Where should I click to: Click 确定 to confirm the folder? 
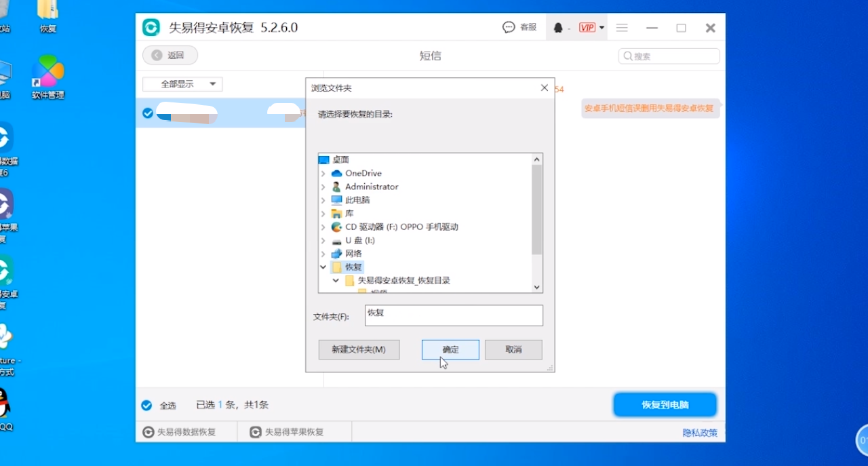(450, 349)
